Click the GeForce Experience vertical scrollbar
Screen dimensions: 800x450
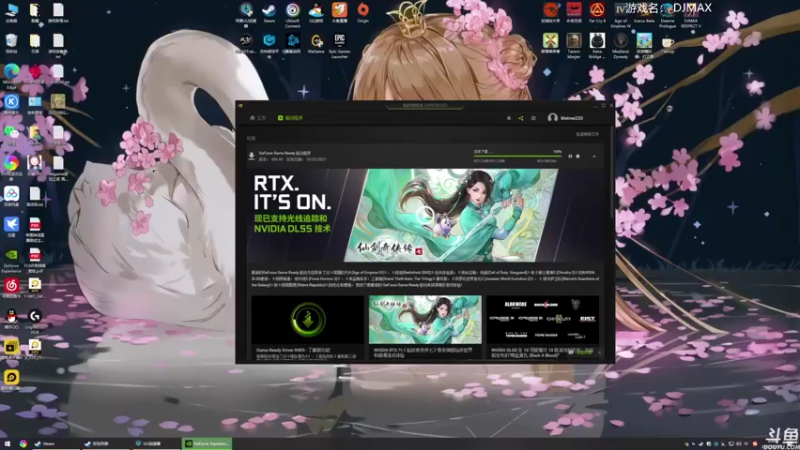point(612,173)
